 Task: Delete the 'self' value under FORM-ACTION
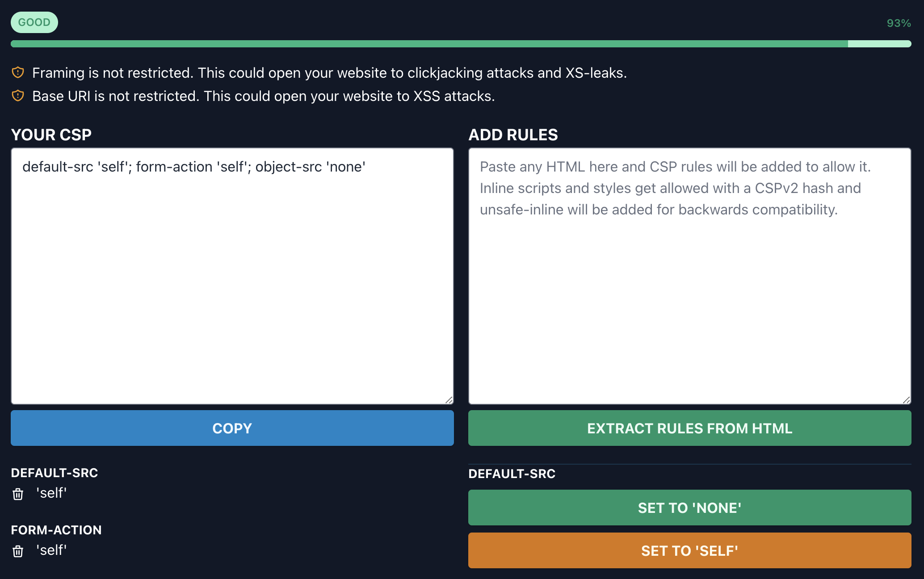coord(17,551)
